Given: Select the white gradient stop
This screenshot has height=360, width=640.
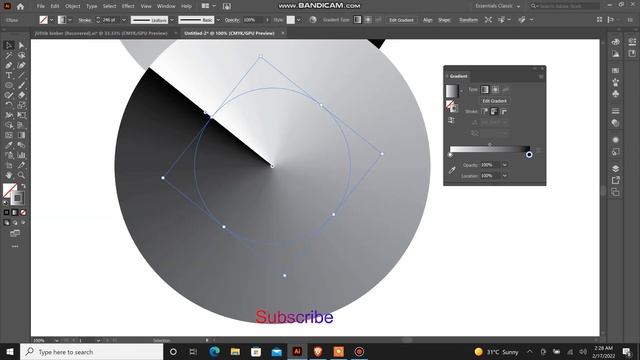Looking at the screenshot, I should [x=450, y=155].
